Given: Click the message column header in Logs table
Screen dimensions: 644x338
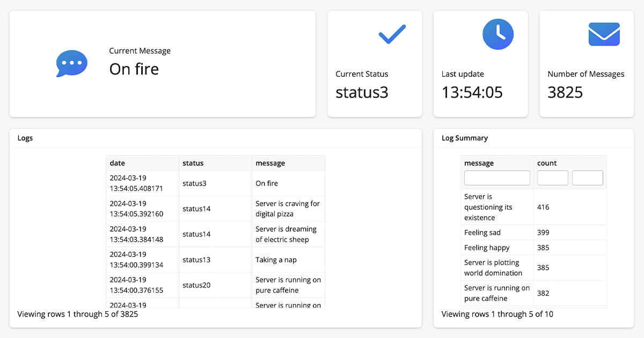Looking at the screenshot, I should point(270,163).
